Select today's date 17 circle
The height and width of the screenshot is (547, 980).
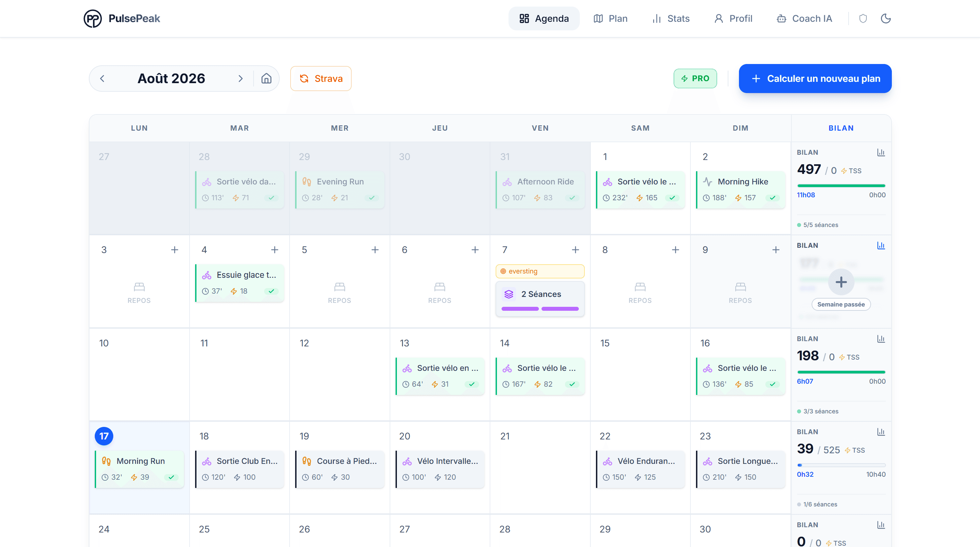pos(104,436)
